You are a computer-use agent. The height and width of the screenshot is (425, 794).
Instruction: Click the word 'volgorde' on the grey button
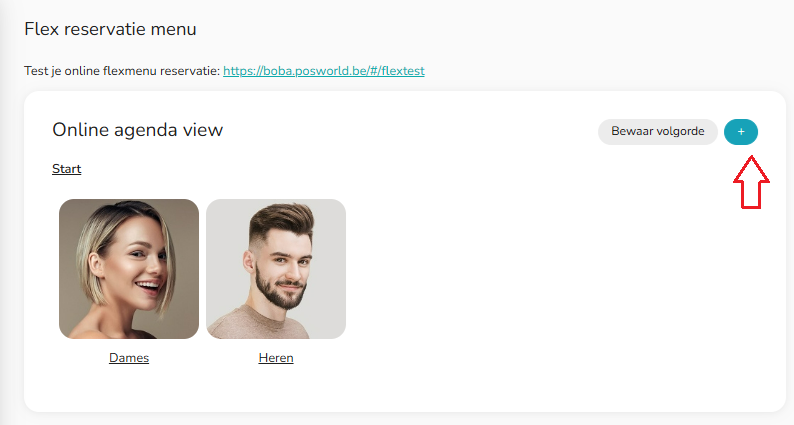point(681,132)
